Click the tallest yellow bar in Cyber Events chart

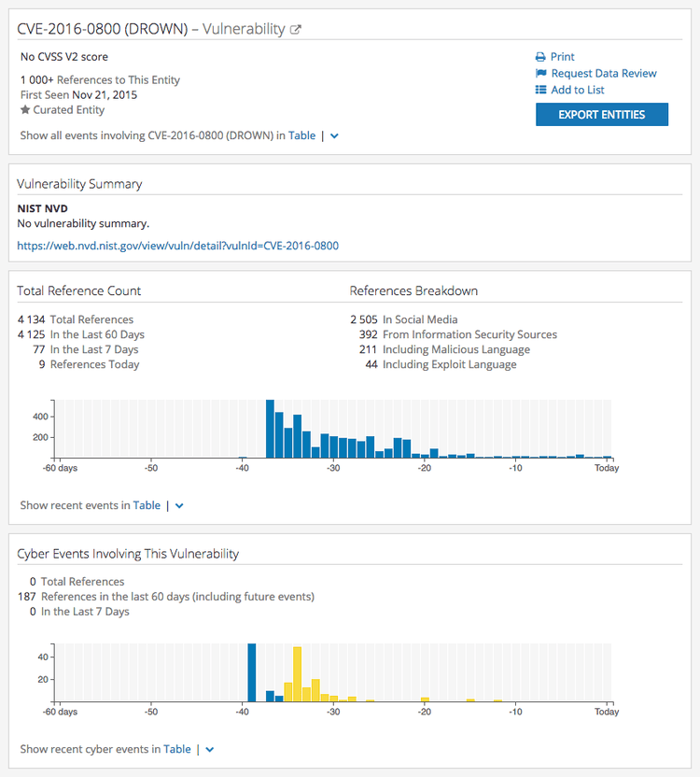pos(297,673)
